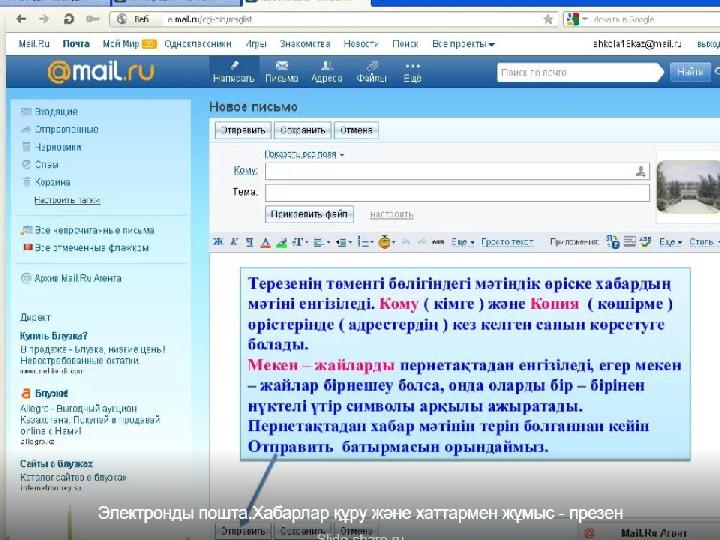Open the Письма section in header
The image size is (720, 540).
(281, 72)
